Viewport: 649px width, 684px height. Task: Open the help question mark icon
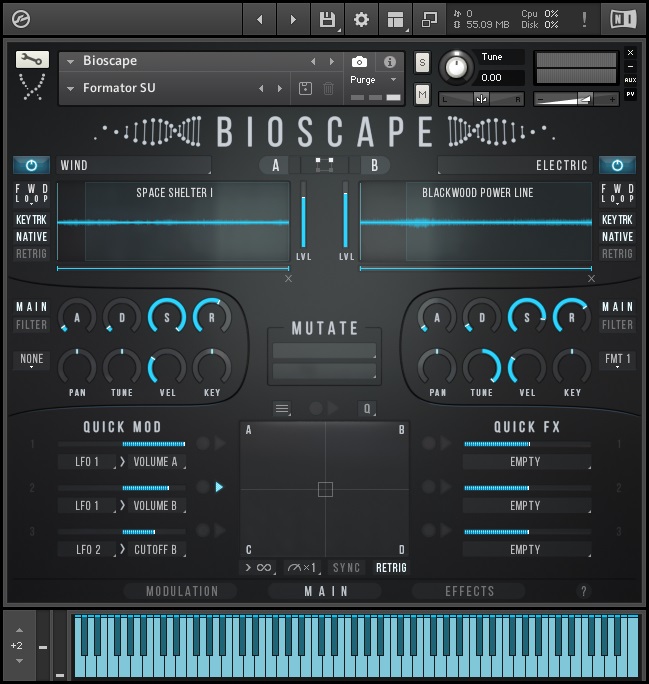584,591
